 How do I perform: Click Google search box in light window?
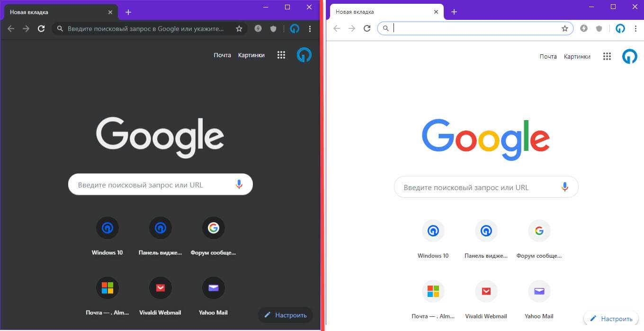(x=486, y=187)
